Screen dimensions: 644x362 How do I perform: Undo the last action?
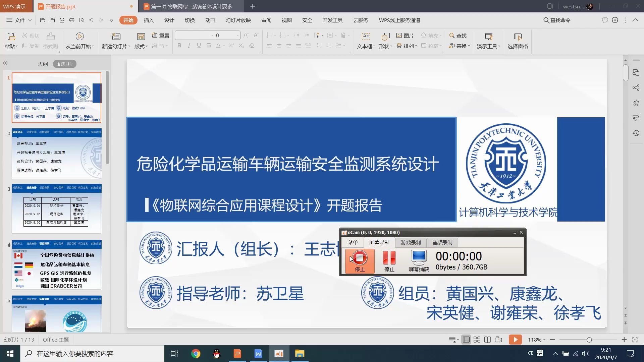(x=91, y=20)
